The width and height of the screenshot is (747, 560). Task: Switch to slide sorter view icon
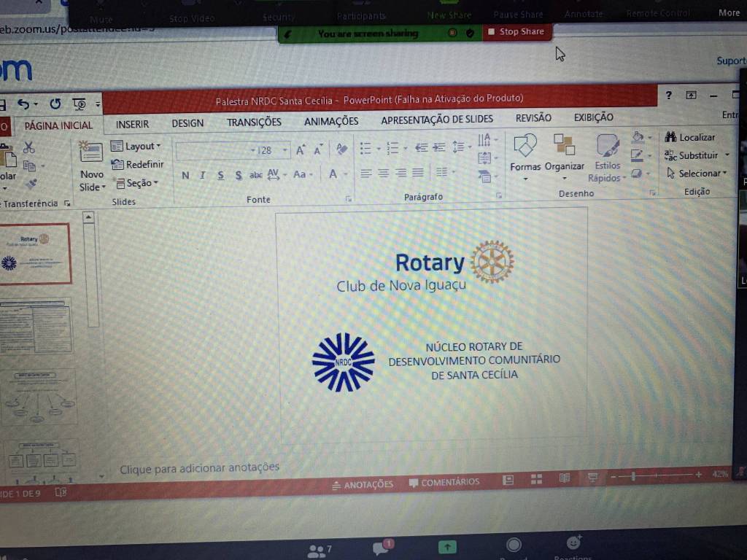536,479
